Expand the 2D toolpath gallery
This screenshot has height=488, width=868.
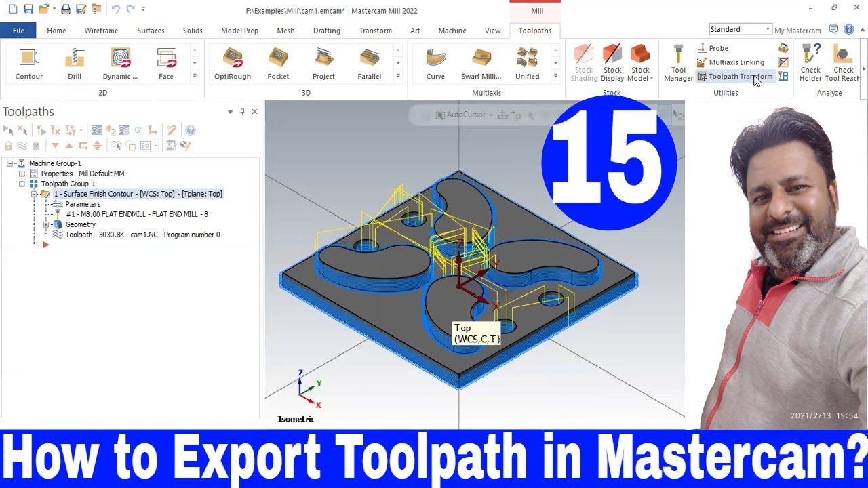195,76
